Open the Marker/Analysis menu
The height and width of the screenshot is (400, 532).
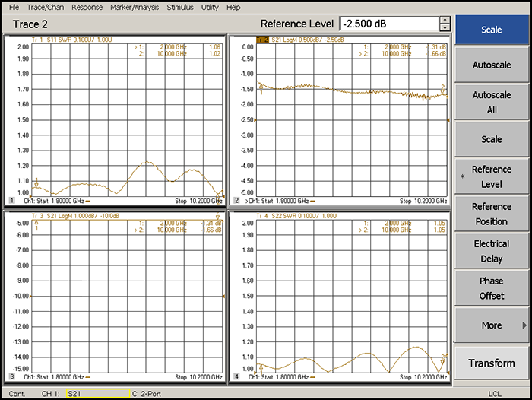135,7
